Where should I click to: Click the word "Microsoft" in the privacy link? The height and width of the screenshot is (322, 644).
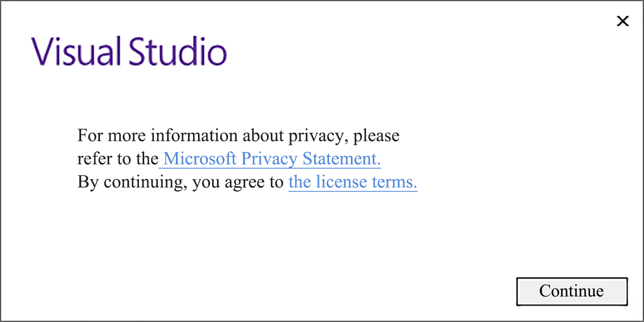[x=200, y=159]
